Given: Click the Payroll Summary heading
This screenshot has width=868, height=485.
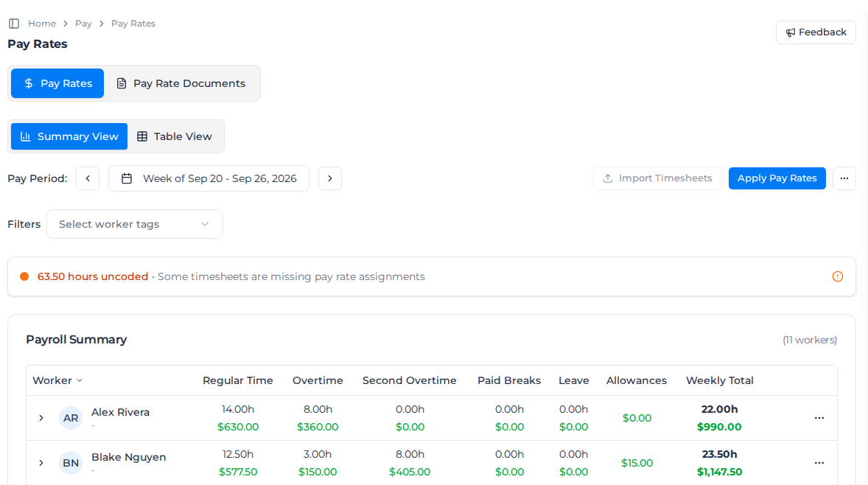Looking at the screenshot, I should click(x=77, y=339).
